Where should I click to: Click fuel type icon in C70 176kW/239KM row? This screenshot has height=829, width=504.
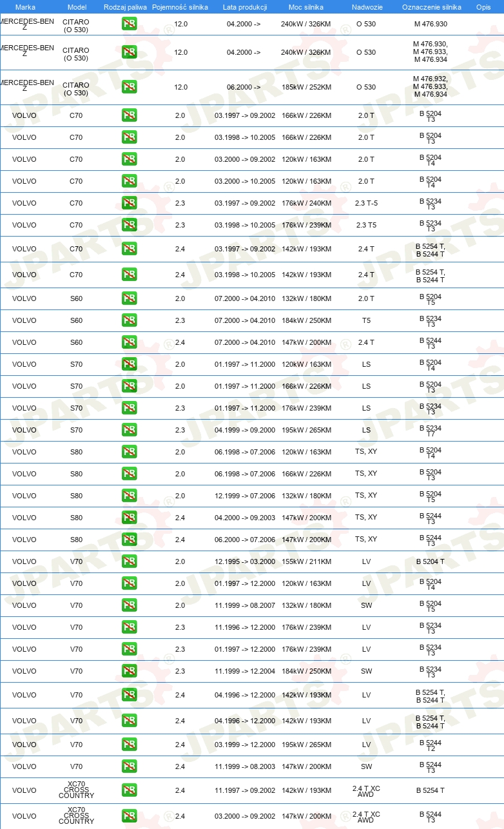click(x=129, y=225)
